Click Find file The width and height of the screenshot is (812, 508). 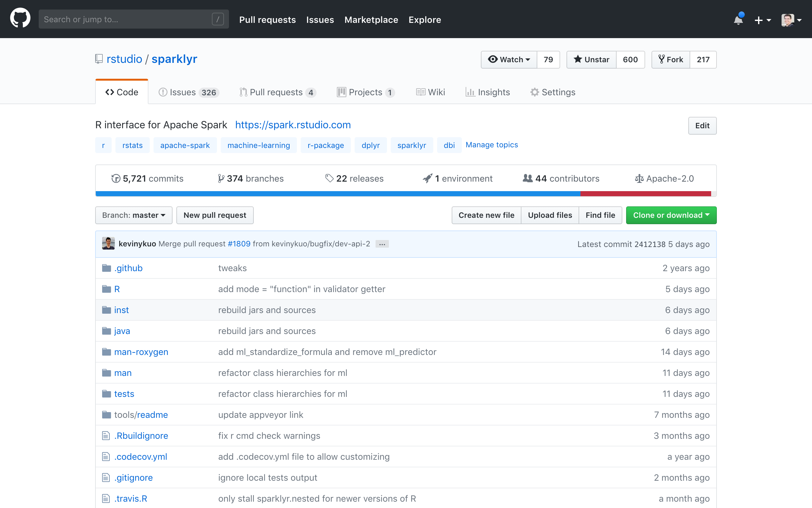coord(600,215)
